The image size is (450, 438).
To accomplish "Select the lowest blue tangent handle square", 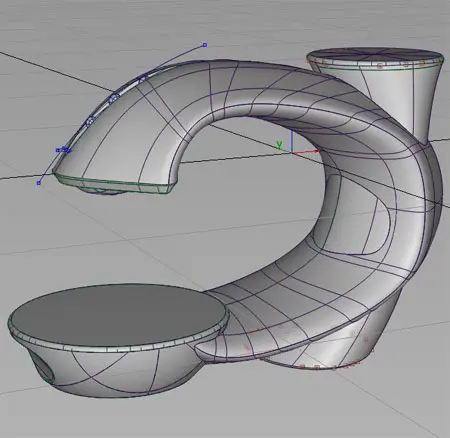I will [x=39, y=183].
